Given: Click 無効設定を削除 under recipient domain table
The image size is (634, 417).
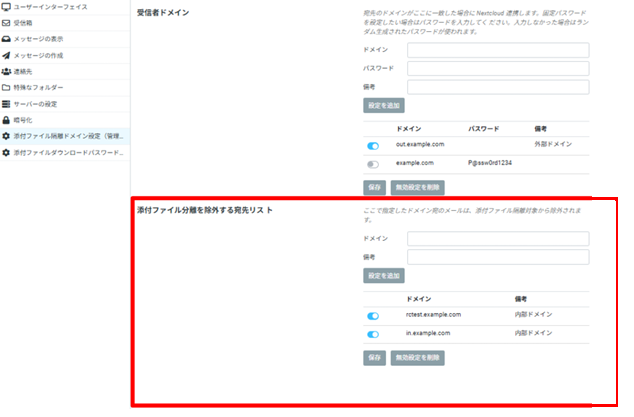Looking at the screenshot, I should (x=417, y=188).
